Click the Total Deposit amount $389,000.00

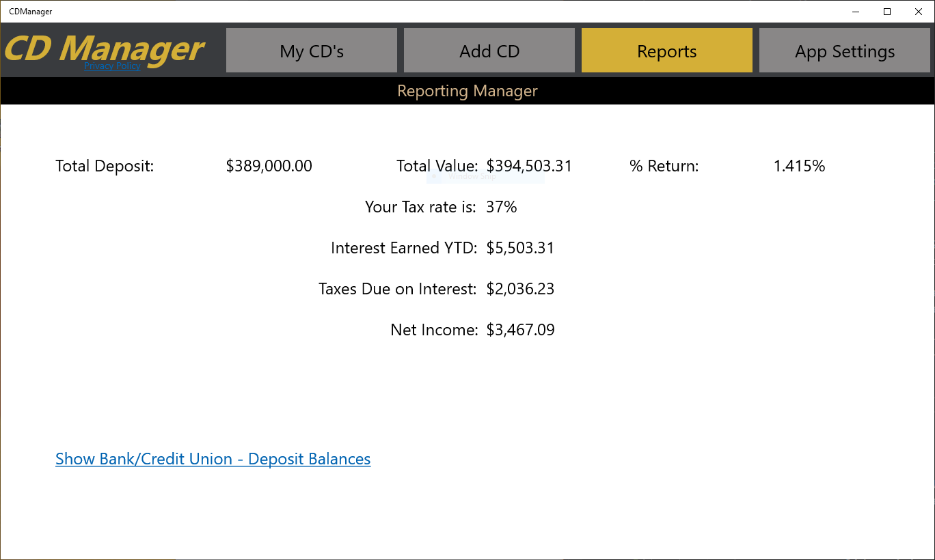[269, 165]
